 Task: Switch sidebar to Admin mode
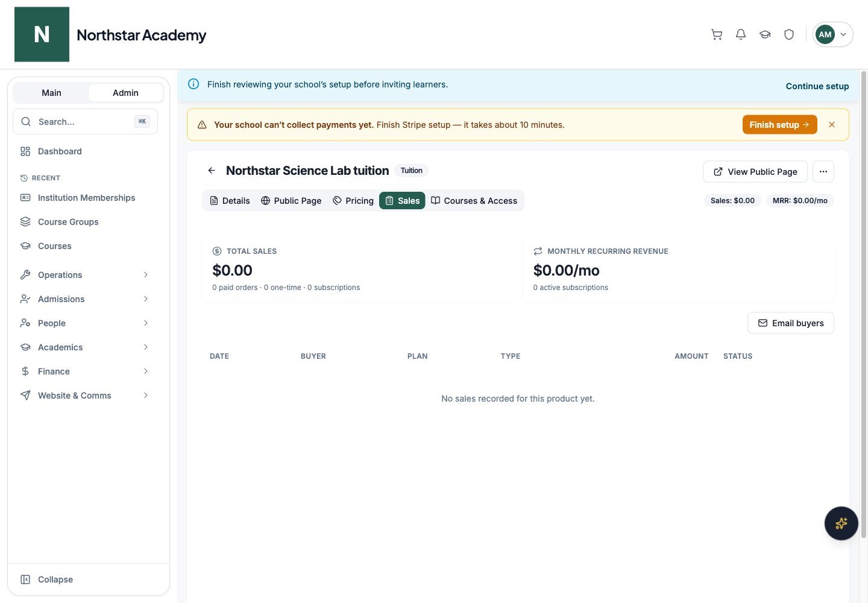tap(125, 93)
